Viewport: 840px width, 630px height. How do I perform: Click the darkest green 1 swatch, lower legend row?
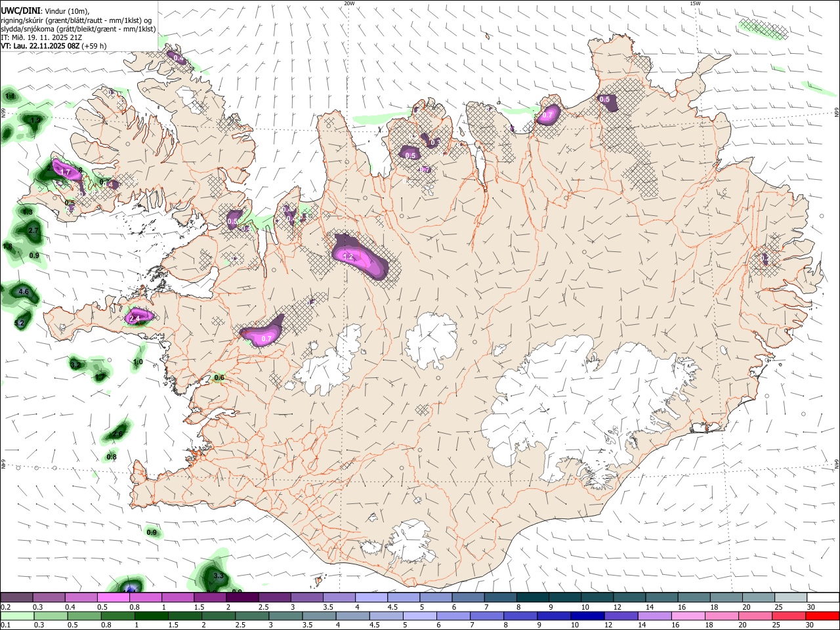[x=152, y=616]
